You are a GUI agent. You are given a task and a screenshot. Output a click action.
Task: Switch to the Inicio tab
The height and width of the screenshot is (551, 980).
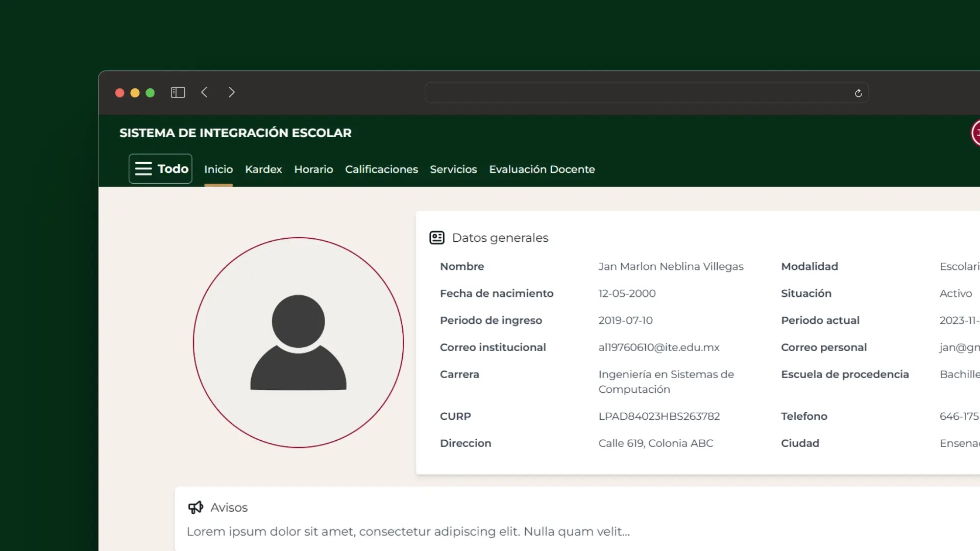[x=218, y=169]
